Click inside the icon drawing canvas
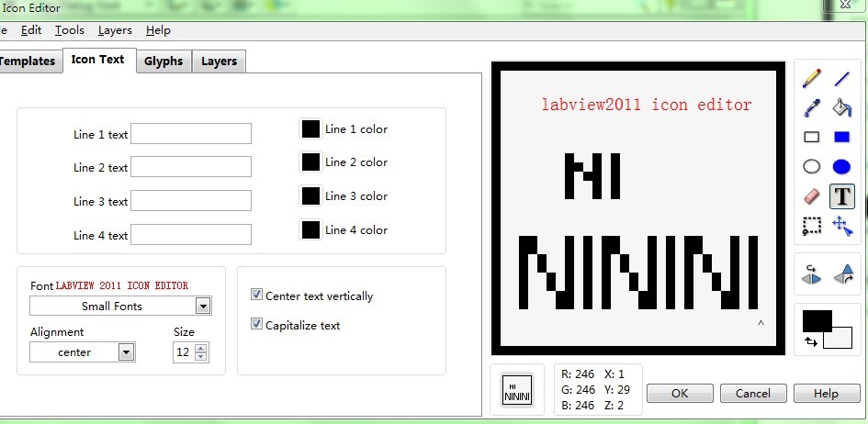 point(638,207)
